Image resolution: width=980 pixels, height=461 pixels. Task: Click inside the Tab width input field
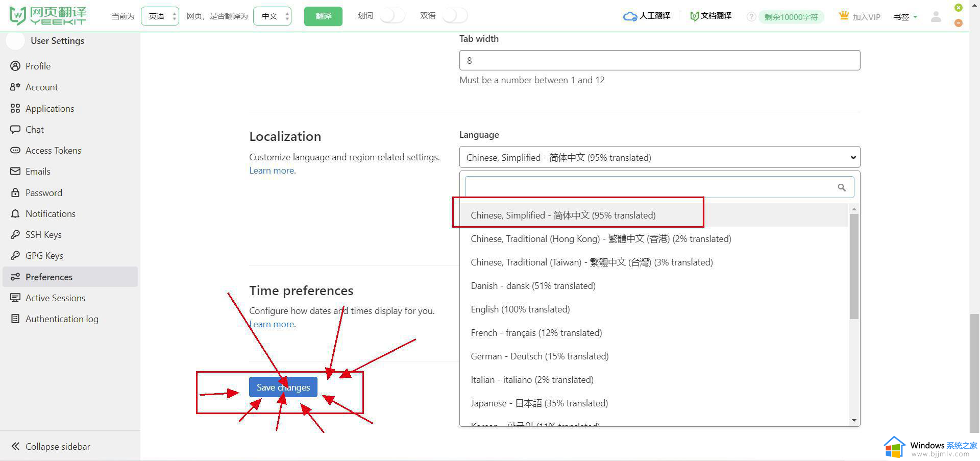click(659, 60)
